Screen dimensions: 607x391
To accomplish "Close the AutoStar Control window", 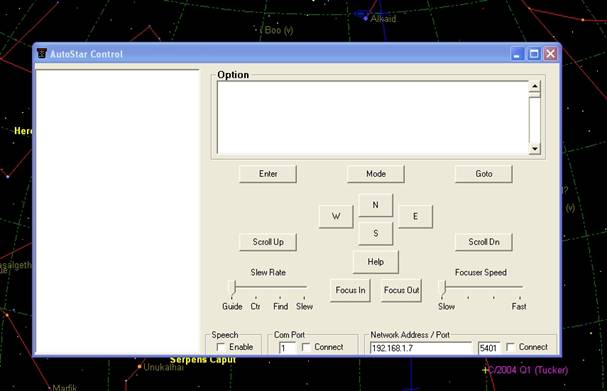I will point(550,54).
